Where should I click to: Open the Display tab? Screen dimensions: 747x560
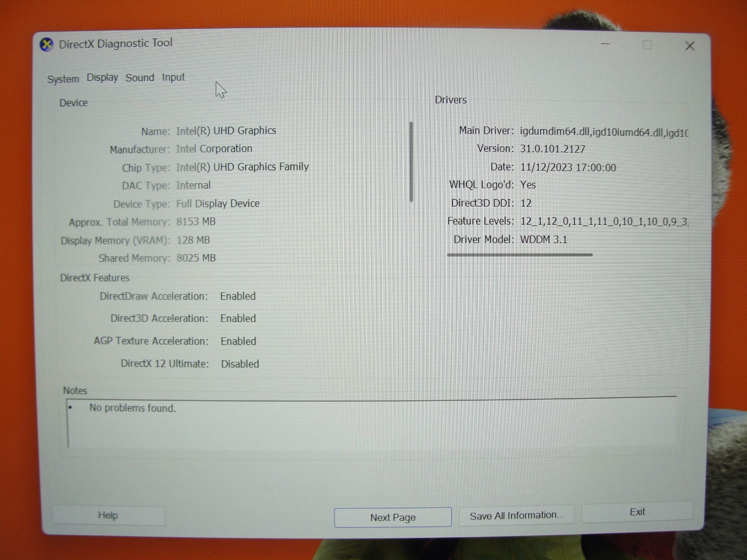click(x=102, y=77)
